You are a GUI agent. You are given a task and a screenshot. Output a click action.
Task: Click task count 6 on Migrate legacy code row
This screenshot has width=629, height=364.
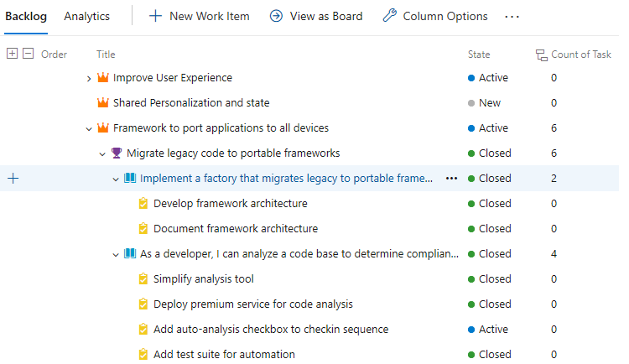554,153
